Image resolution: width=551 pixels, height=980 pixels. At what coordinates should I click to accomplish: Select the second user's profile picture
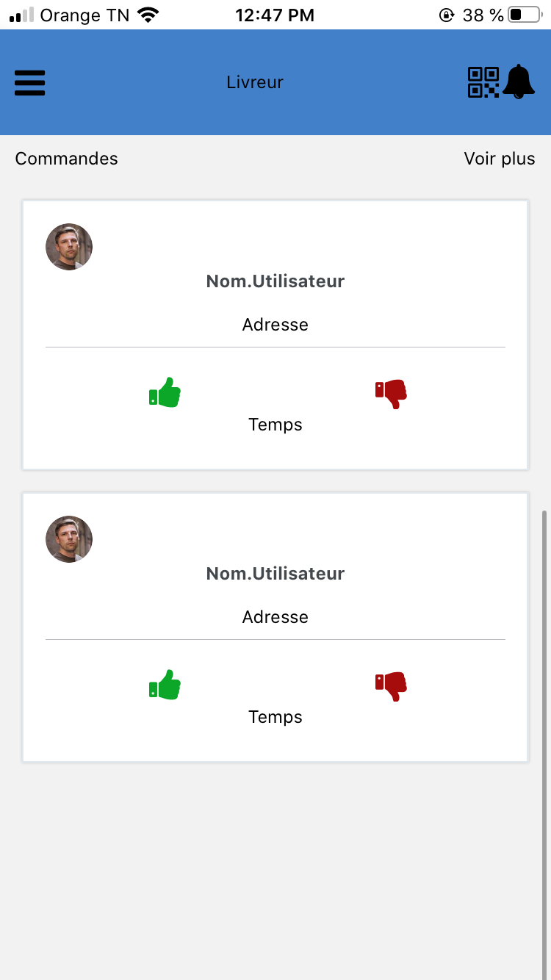tap(68, 538)
